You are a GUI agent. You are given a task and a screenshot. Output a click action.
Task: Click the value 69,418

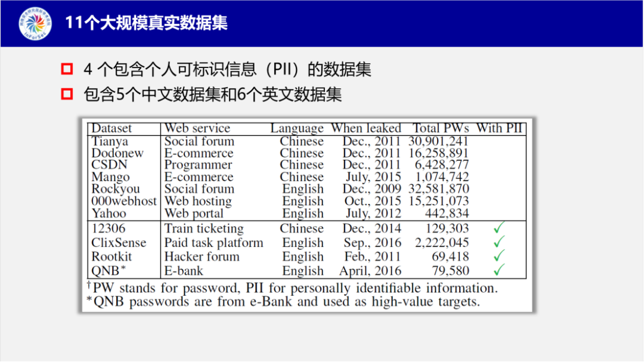[450, 257]
